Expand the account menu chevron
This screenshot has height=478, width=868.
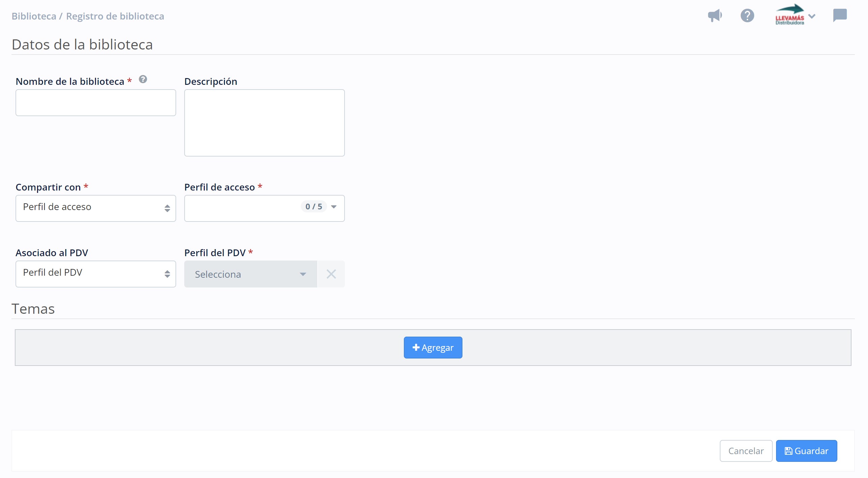point(812,16)
